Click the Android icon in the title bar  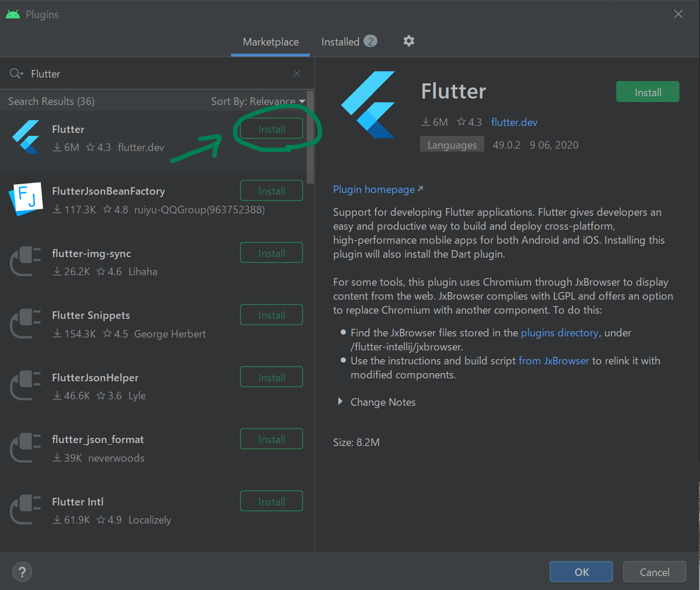(x=12, y=14)
